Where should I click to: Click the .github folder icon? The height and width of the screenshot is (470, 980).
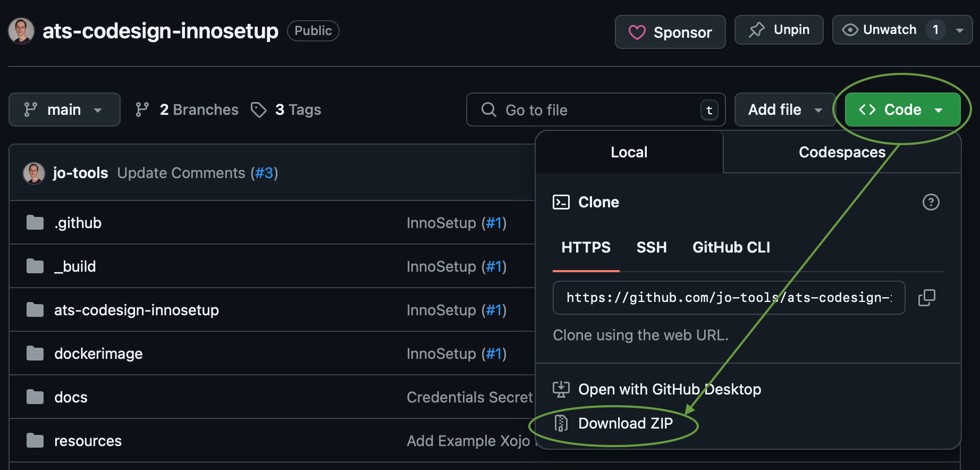point(35,223)
